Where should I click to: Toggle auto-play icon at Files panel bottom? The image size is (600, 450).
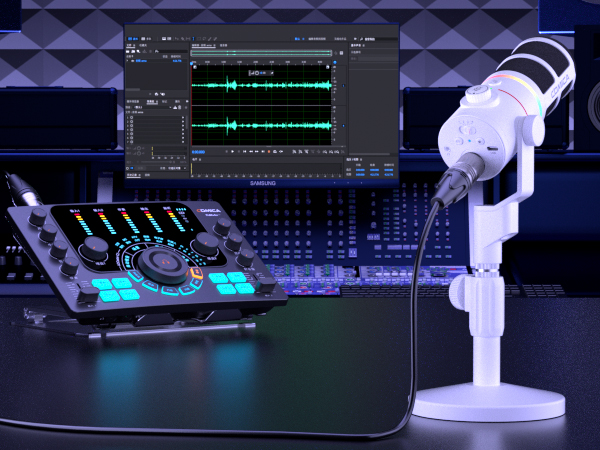[163, 94]
